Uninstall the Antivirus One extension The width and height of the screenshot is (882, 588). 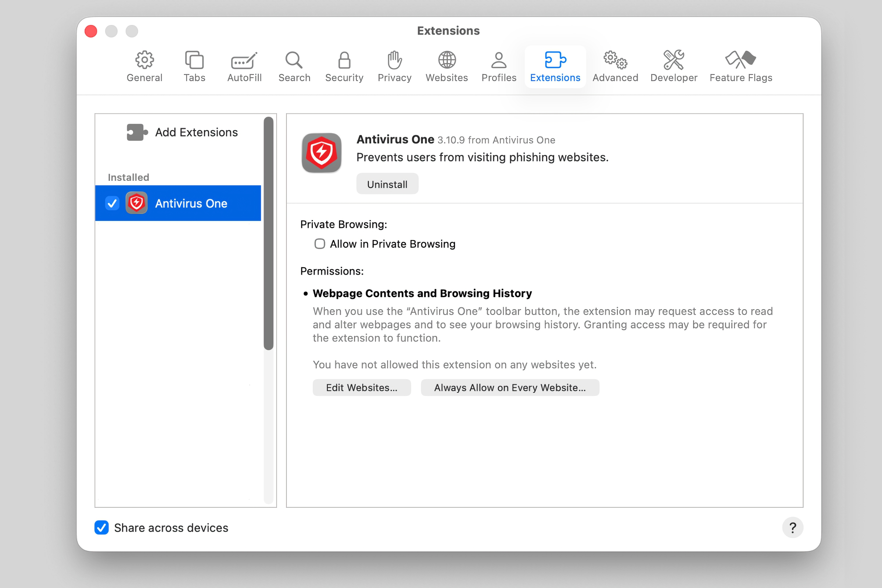point(387,184)
